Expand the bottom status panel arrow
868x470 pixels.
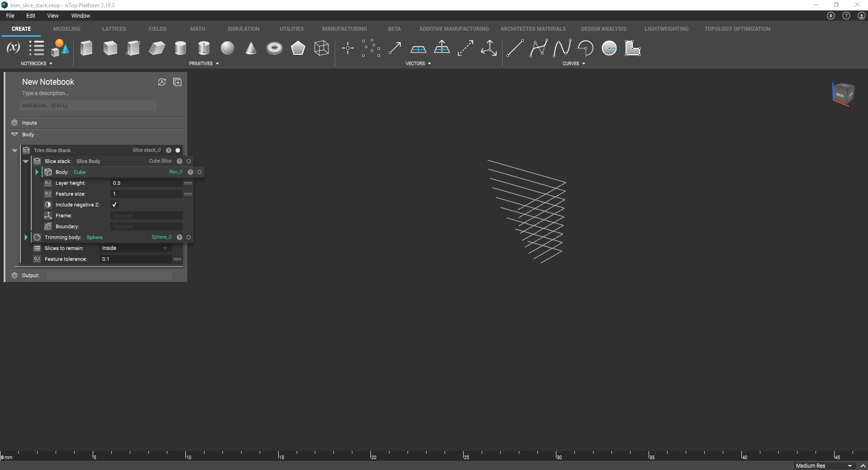(862, 466)
